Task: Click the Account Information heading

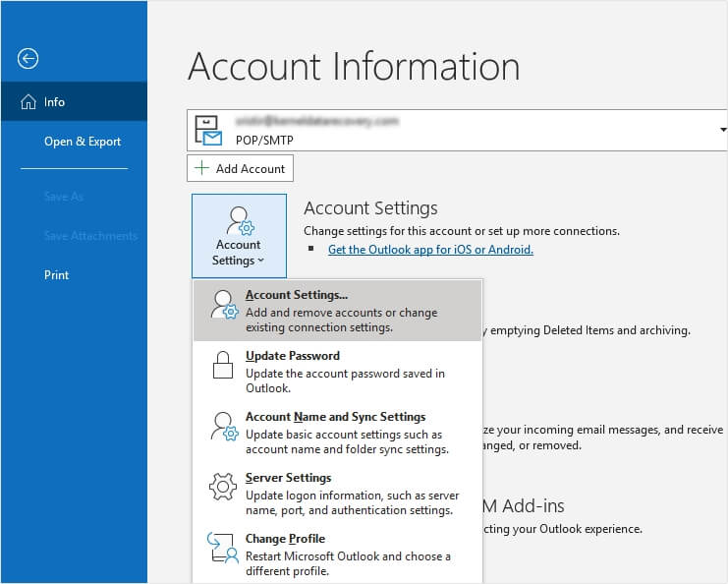Action: 354,66
